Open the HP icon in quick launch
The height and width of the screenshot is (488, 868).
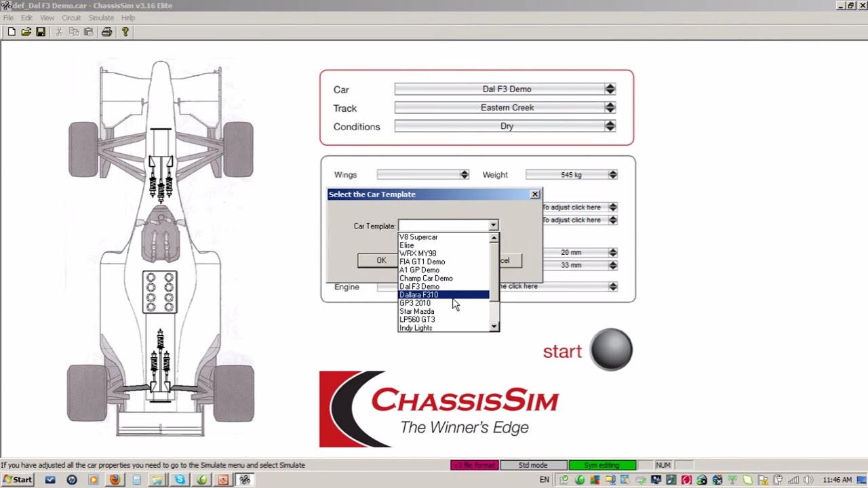point(72,480)
